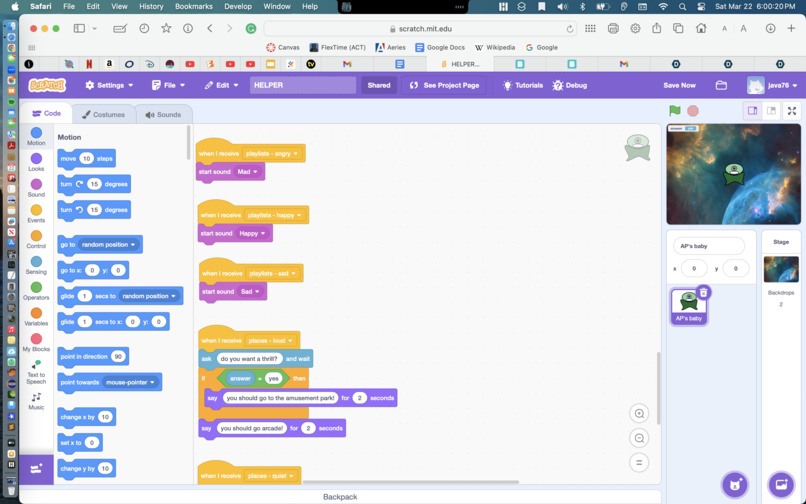Switch to the Code tab
The width and height of the screenshot is (806, 504).
point(46,113)
